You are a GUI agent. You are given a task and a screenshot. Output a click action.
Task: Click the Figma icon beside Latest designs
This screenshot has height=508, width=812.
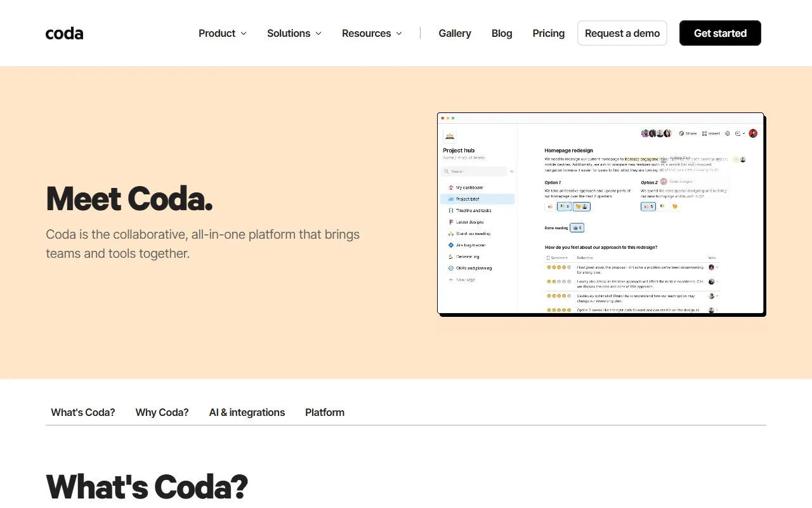450,222
